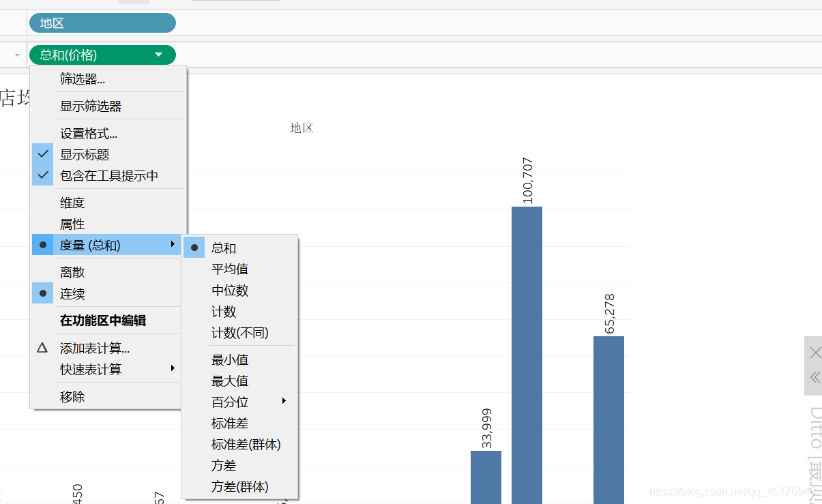Select 标准差(群体) aggregation
The height and width of the screenshot is (504, 822).
(239, 445)
